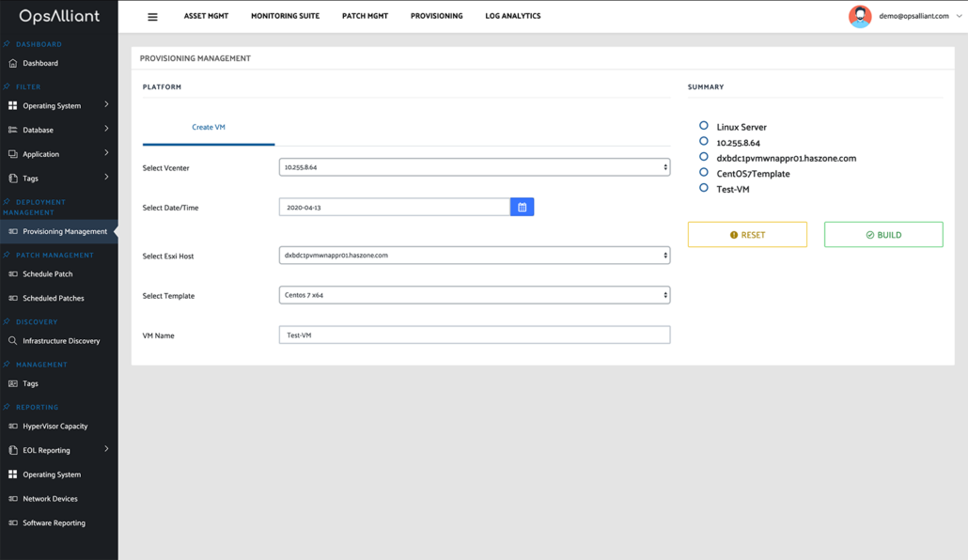
Task: Expand the Operating System filter chevron
Action: pos(106,105)
